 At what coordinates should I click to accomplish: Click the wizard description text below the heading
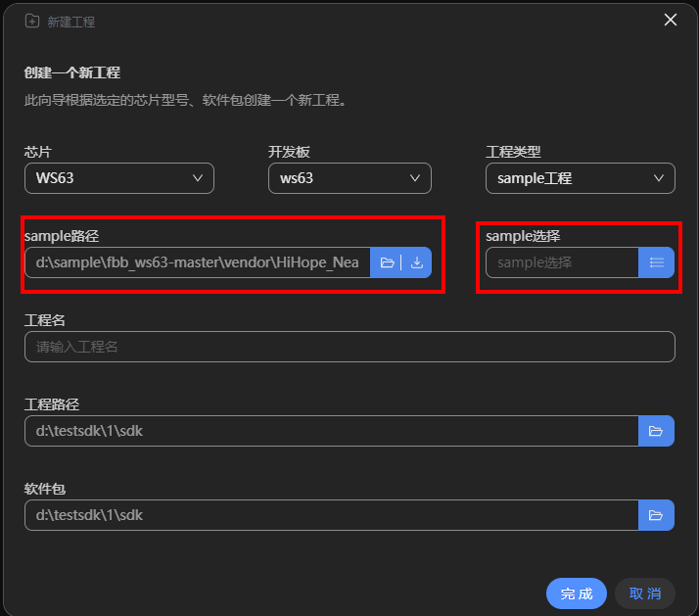click(186, 100)
